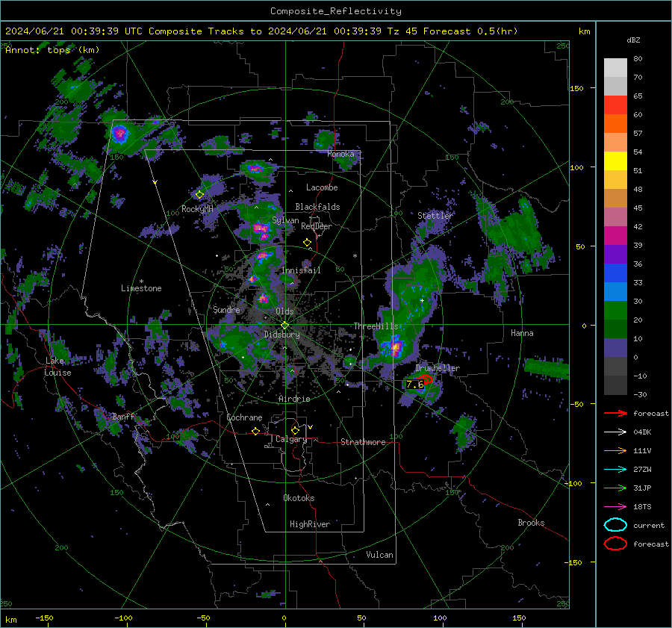Click the dBZ scale heading
This screenshot has width=672, height=628.
[633, 40]
